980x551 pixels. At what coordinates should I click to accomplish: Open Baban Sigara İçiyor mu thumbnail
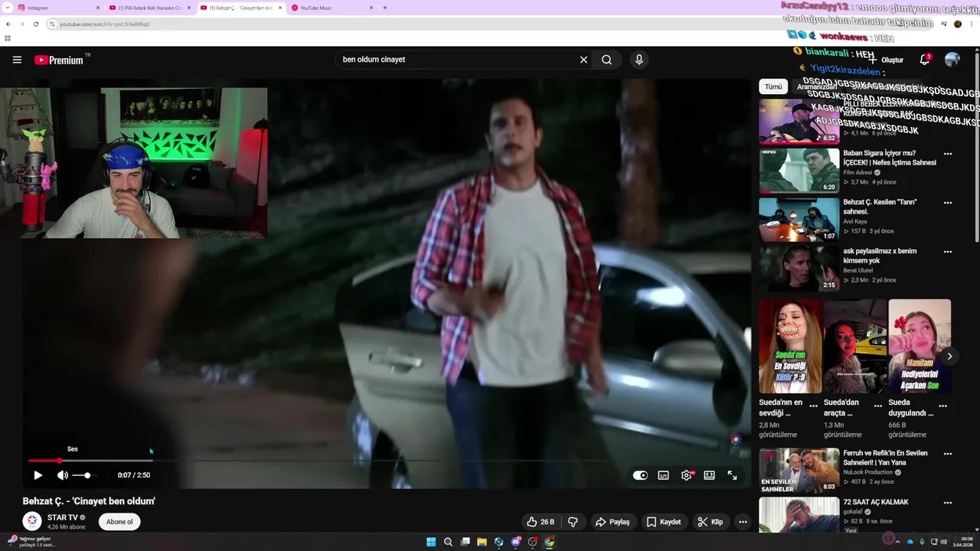(799, 171)
